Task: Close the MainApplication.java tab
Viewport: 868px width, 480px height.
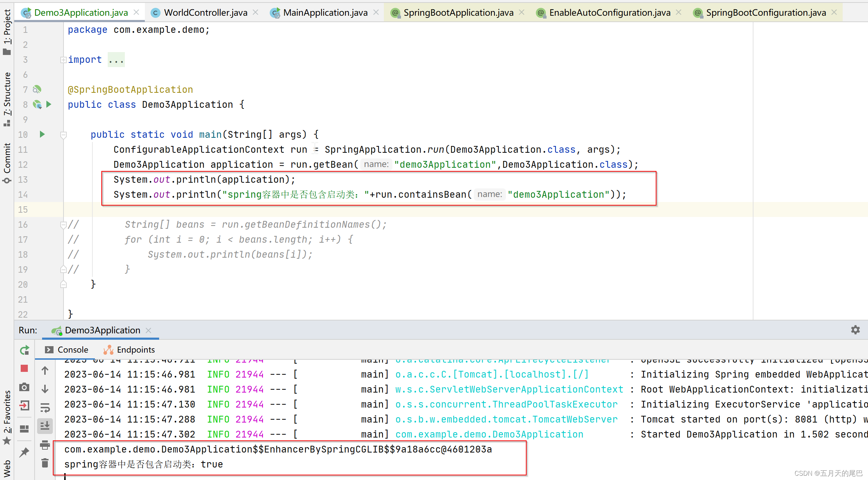Action: [x=376, y=12]
